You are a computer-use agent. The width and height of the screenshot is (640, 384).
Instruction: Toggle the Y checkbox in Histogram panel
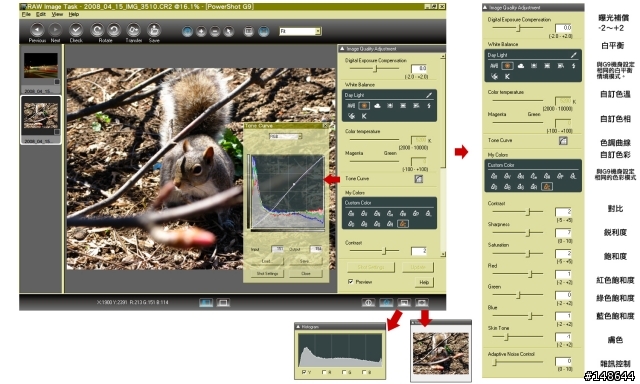[304, 372]
